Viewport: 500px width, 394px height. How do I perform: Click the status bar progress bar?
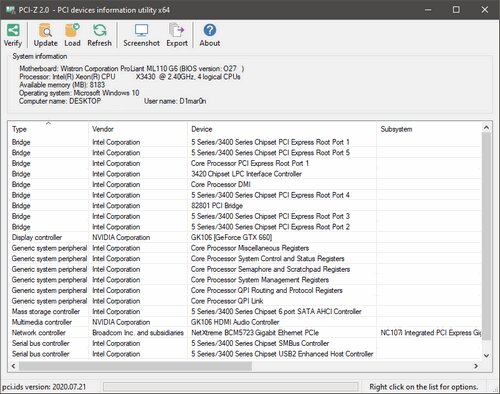tap(231, 387)
